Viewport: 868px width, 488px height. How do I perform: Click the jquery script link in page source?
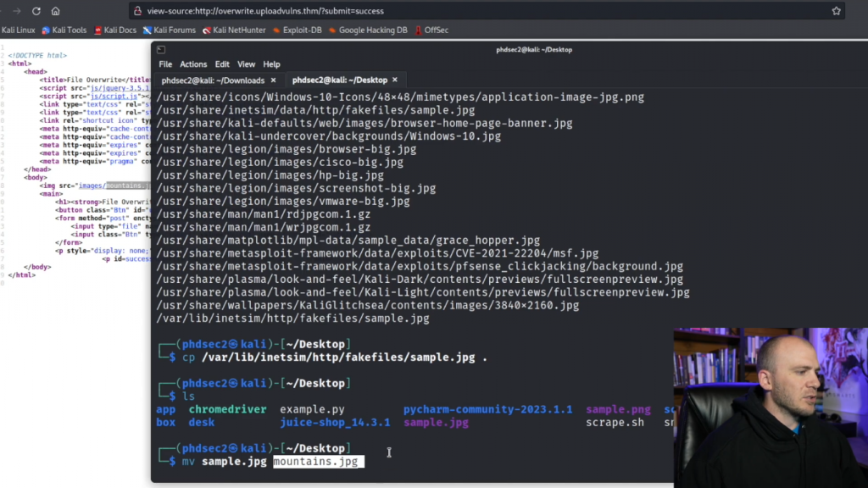[120, 88]
